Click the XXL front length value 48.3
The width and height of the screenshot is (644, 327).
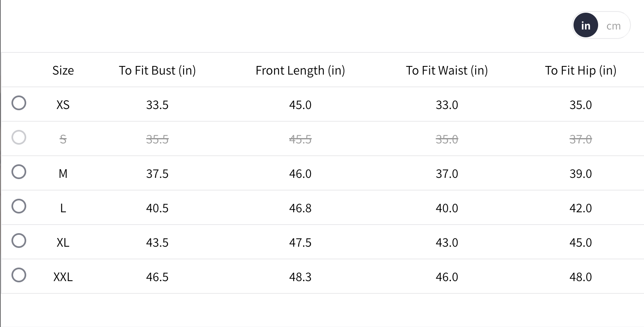click(x=300, y=277)
